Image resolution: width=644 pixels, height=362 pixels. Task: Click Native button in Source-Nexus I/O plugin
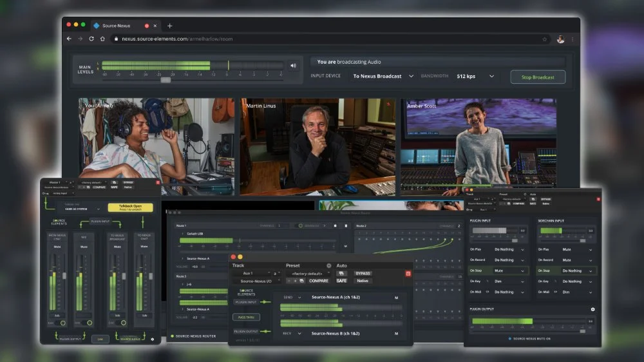coord(363,281)
